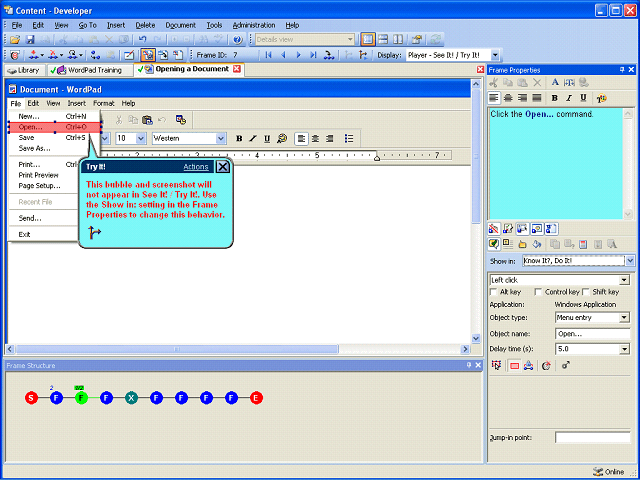Click the stopwatch icon below Delay time
640x480 pixels.
pos(546,365)
